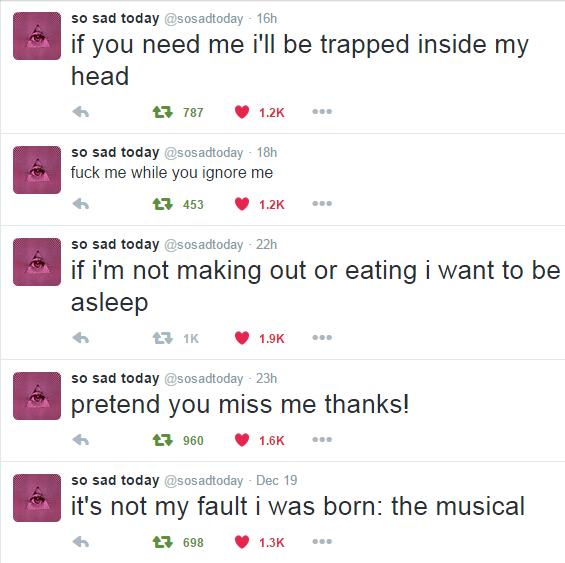Viewport: 565px width, 563px height.
Task: Open the profile picture on the 18h tweet
Action: (x=37, y=170)
